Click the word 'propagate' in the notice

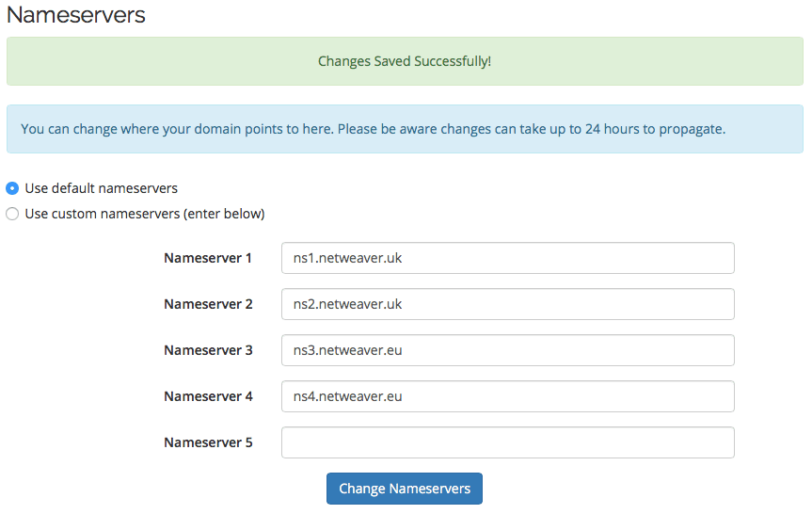[x=691, y=130]
